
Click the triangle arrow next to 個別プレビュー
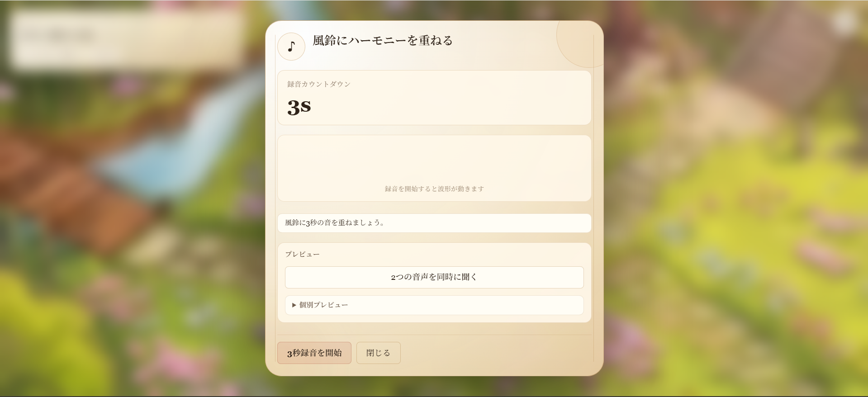click(x=293, y=305)
